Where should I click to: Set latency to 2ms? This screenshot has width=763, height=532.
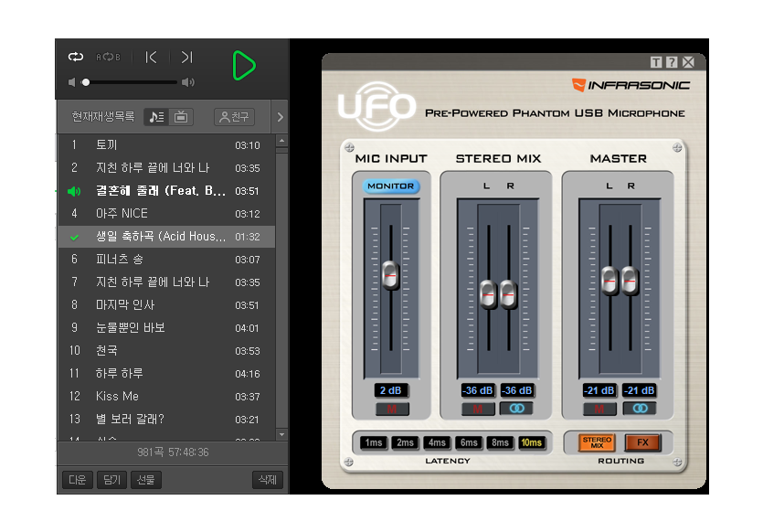point(405,442)
